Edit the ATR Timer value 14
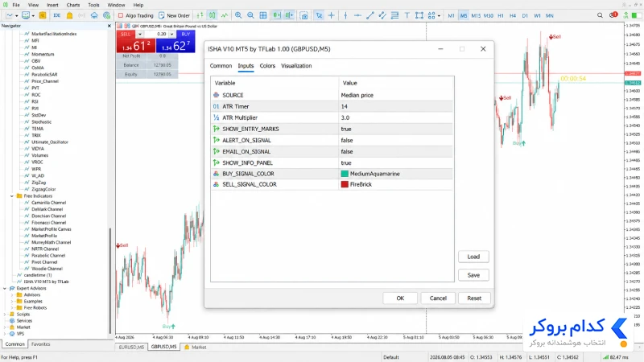This screenshot has width=644, height=362. tap(396, 106)
